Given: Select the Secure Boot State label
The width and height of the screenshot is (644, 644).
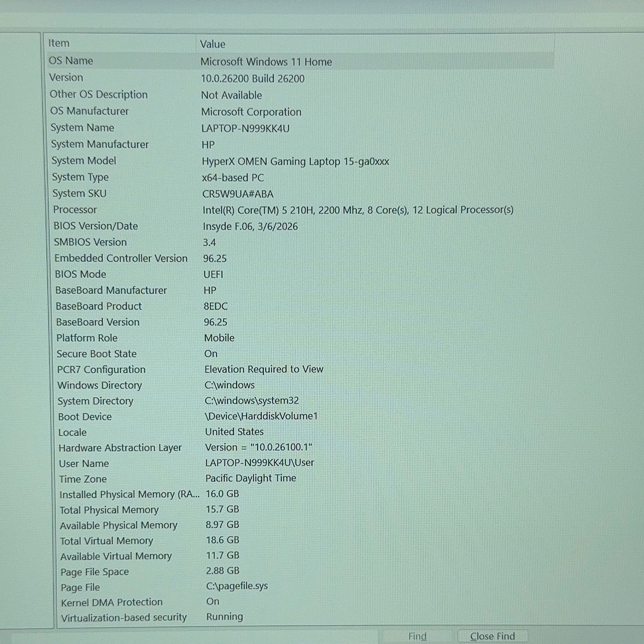Looking at the screenshot, I should tap(97, 353).
